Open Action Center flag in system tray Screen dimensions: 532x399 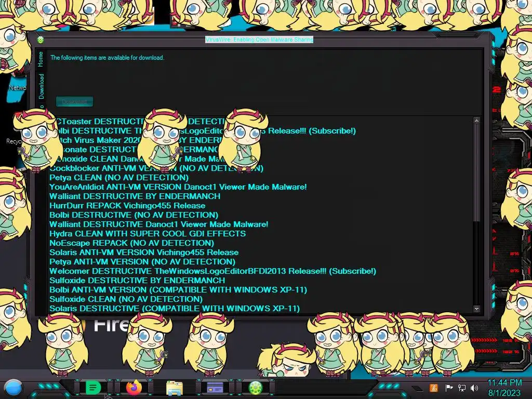[449, 388]
